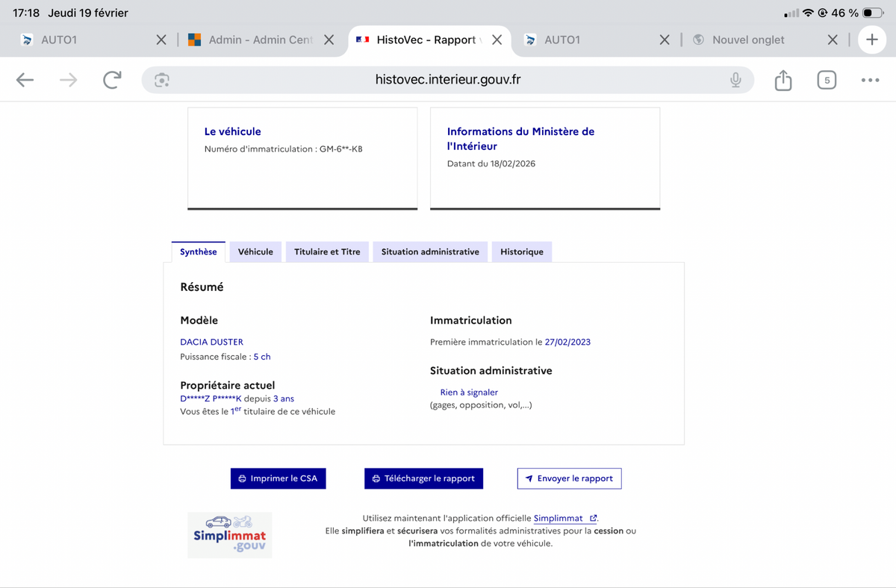Open the three-dot browser menu
Viewport: 896px width, 588px height.
click(870, 81)
